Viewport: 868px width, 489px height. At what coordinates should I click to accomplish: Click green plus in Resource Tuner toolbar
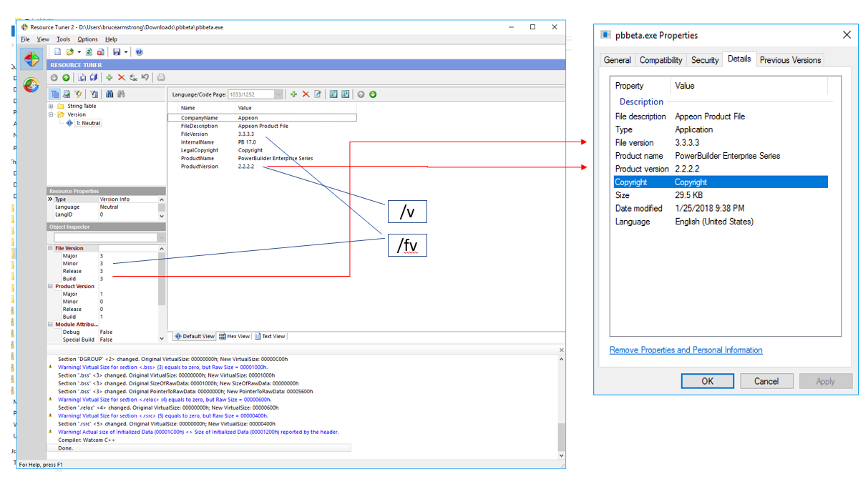point(109,77)
